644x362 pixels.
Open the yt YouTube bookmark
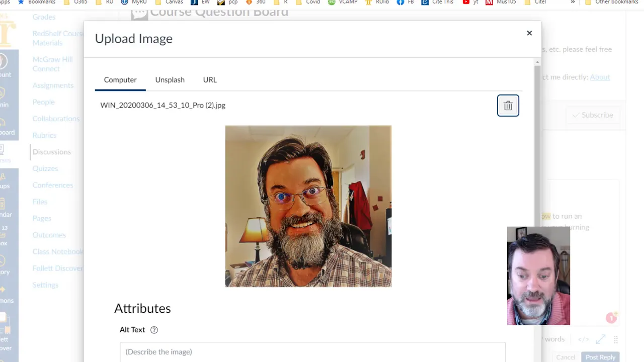click(470, 2)
